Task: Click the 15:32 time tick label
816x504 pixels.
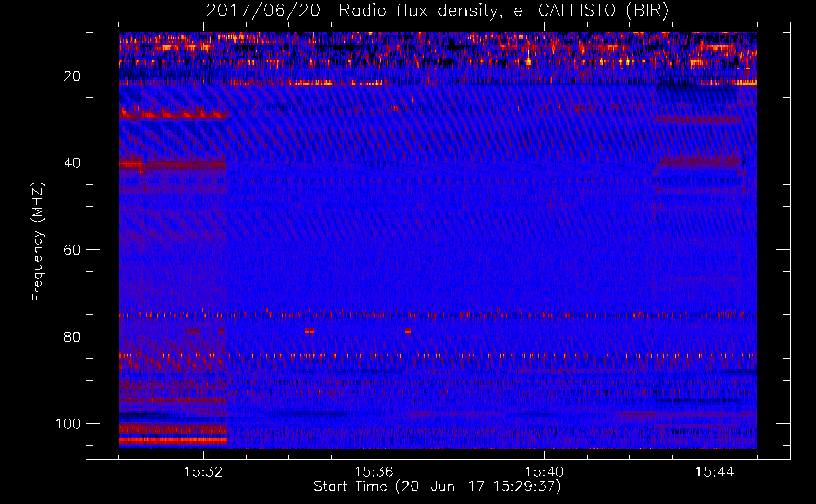Action: pyautogui.click(x=203, y=472)
